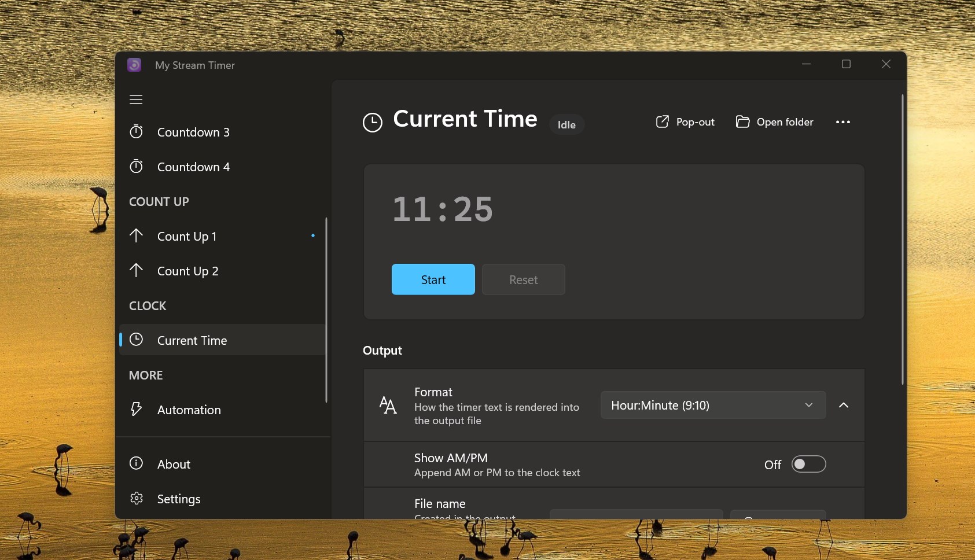Click the sidebar navigation scrollbar
This screenshot has height=560, width=975.
[326, 310]
